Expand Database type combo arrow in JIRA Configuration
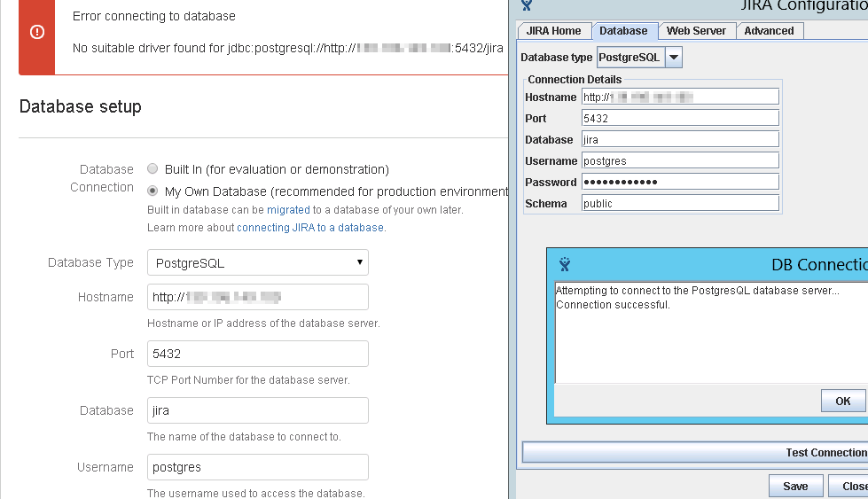The image size is (868, 499). pyautogui.click(x=674, y=57)
